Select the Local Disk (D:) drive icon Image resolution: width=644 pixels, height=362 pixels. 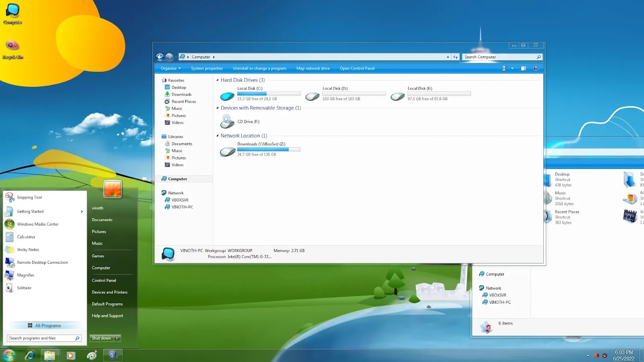click(313, 96)
